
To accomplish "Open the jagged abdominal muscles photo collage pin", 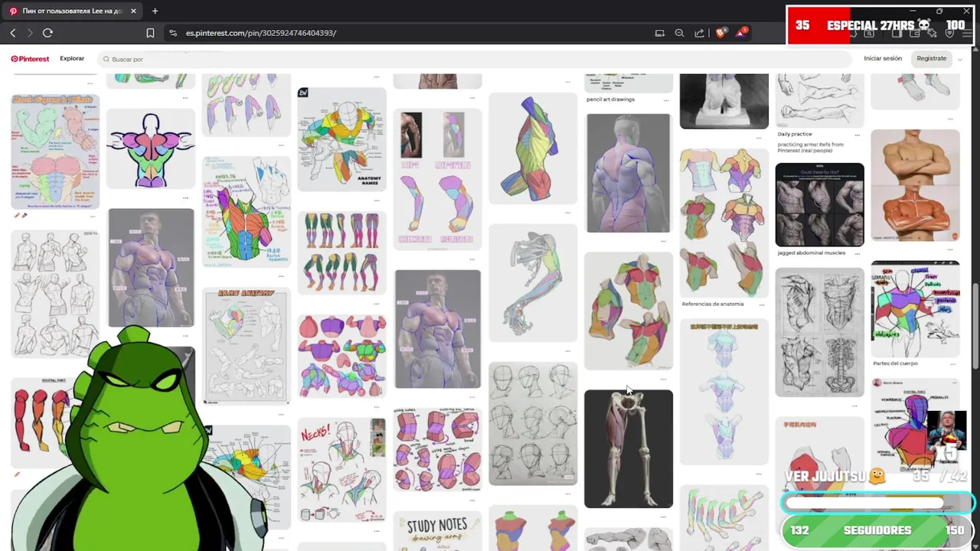I will (820, 204).
